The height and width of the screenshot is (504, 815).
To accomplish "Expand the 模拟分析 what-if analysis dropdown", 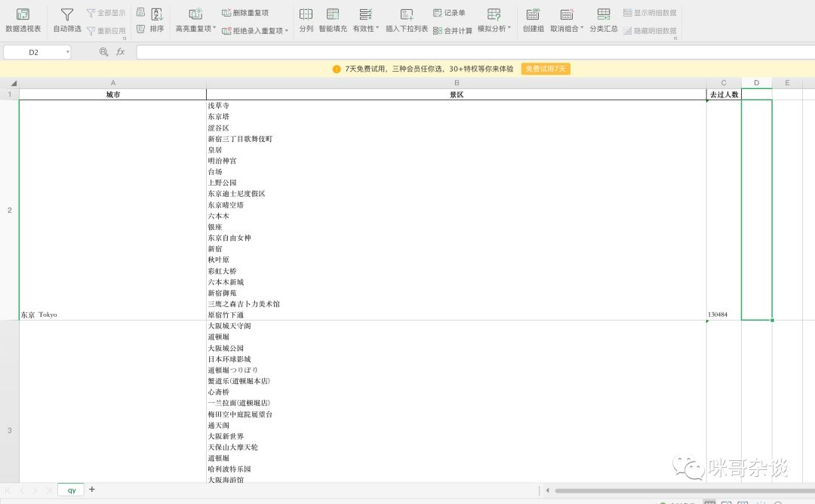I will pos(509,29).
